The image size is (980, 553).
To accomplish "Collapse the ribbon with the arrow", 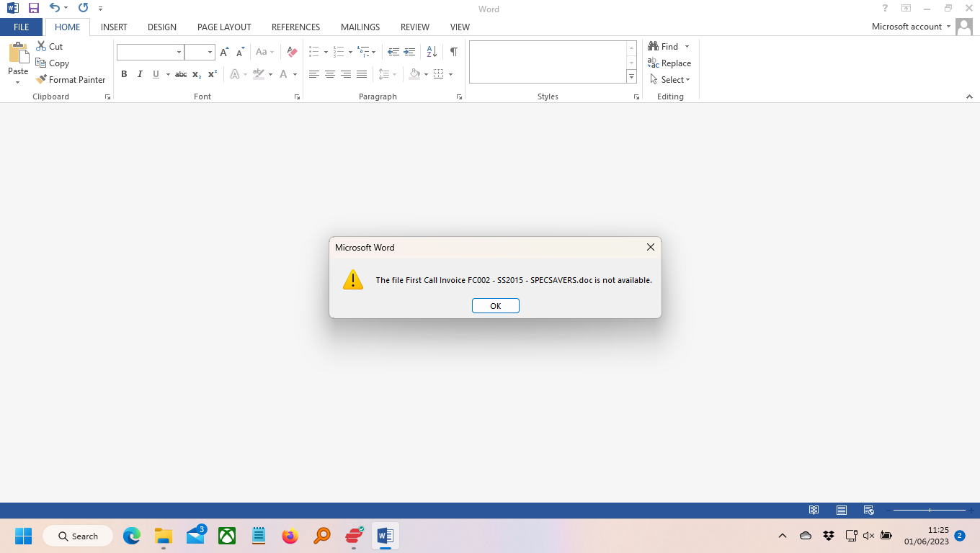I will 969,96.
